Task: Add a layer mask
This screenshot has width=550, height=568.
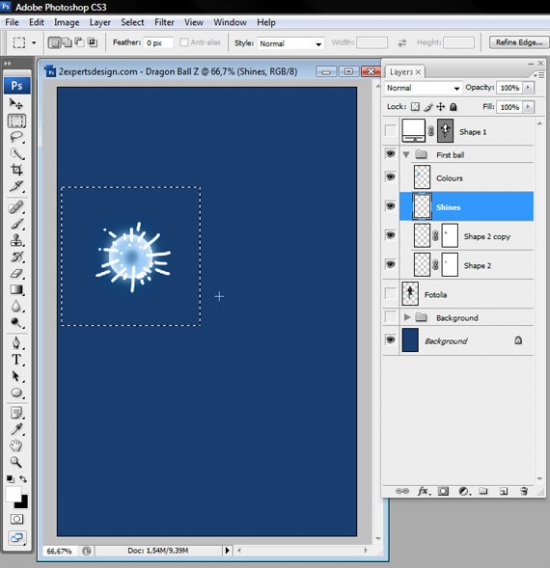Action: [x=443, y=491]
